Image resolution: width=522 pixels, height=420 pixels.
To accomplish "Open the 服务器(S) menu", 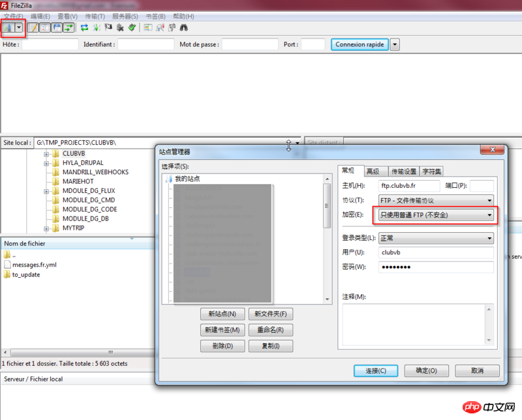I will (125, 16).
